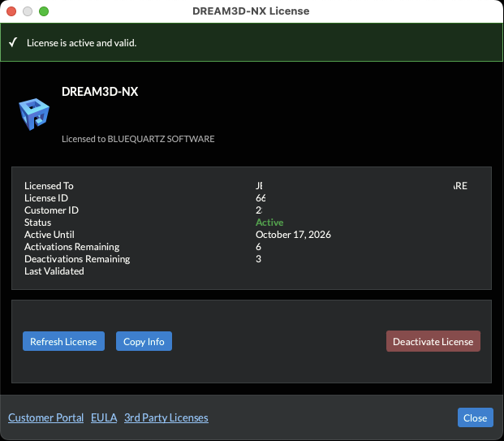Select the 'Customer ID' label
This screenshot has height=441, width=504.
tap(51, 210)
